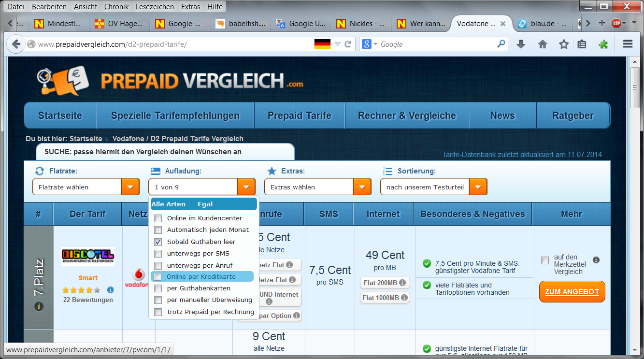Open a new tab with plus icon
Screen dimensions: 644x359
point(601,23)
